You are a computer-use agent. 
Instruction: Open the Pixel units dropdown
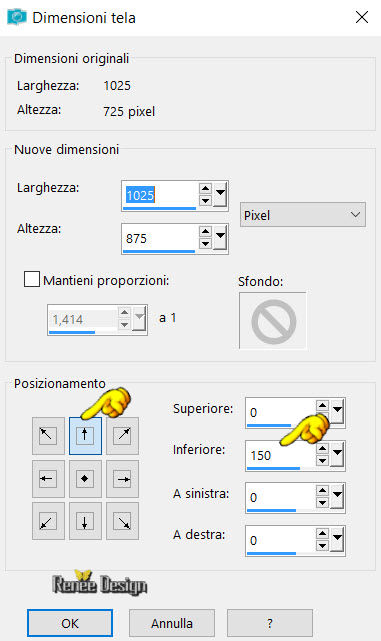[303, 215]
